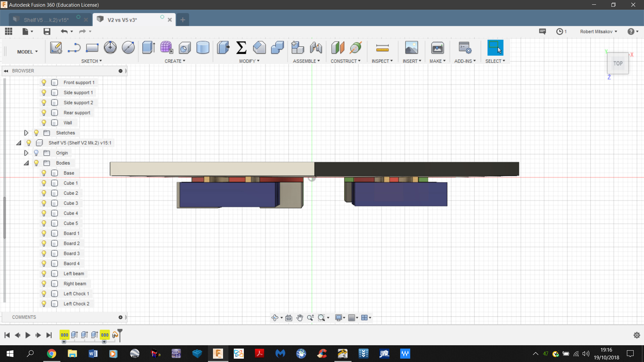Expand the COMMENTS panel
644x362 pixels.
click(x=120, y=317)
